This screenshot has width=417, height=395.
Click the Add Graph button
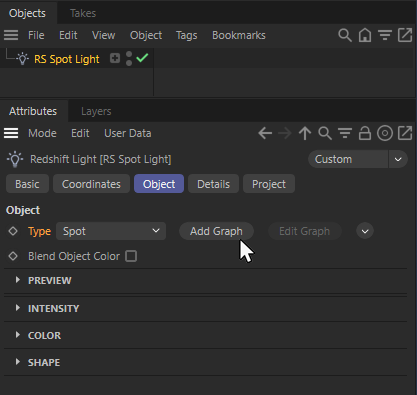click(x=216, y=231)
